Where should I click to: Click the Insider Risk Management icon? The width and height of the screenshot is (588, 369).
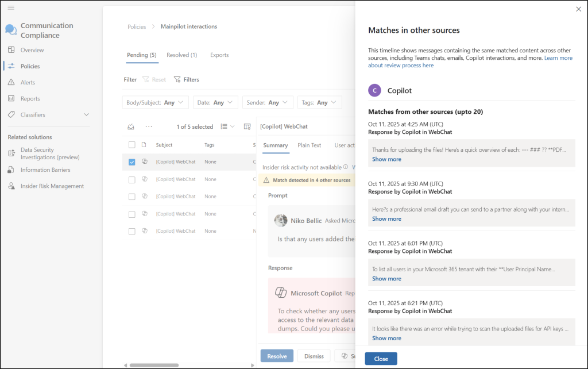point(11,186)
